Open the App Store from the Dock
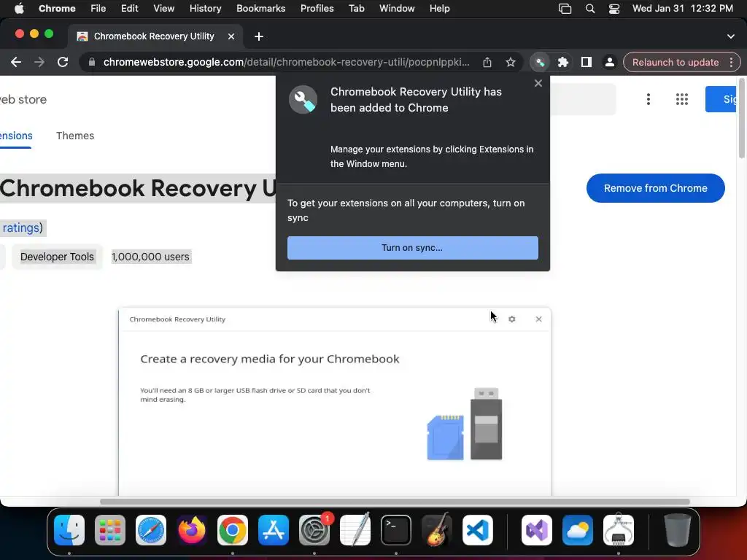 [x=274, y=530]
